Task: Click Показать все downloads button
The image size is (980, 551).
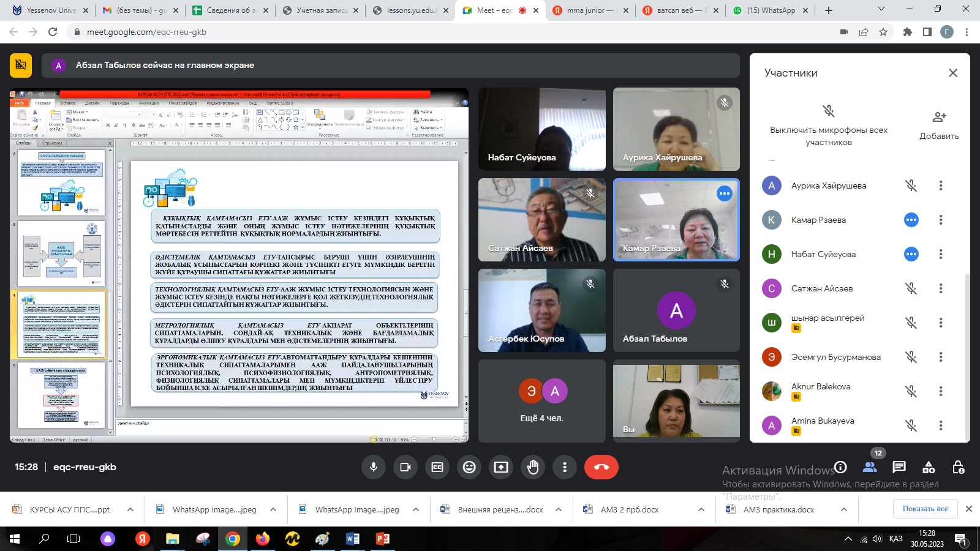Action: tap(925, 509)
